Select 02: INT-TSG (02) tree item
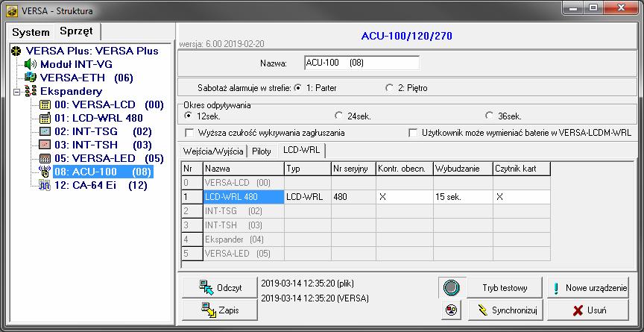 pyautogui.click(x=103, y=132)
